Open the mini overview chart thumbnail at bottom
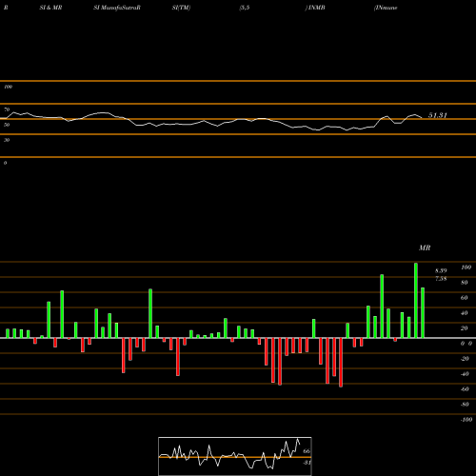The height and width of the screenshot is (476, 476). (x=235, y=456)
